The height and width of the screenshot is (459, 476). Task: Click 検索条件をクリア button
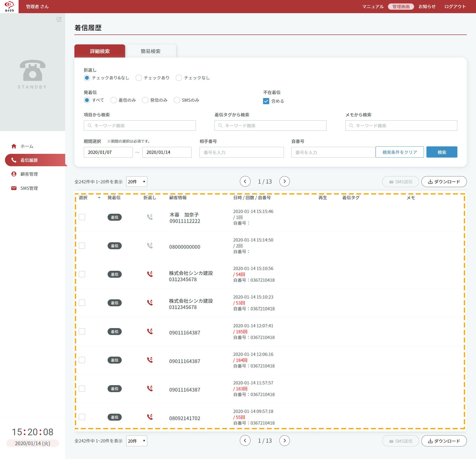point(400,152)
